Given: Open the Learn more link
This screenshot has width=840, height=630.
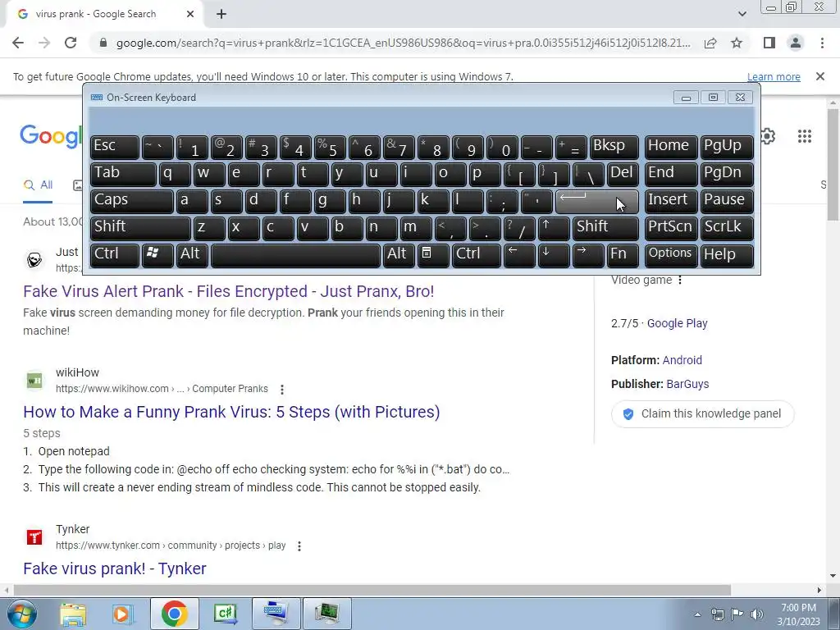Looking at the screenshot, I should click(774, 76).
